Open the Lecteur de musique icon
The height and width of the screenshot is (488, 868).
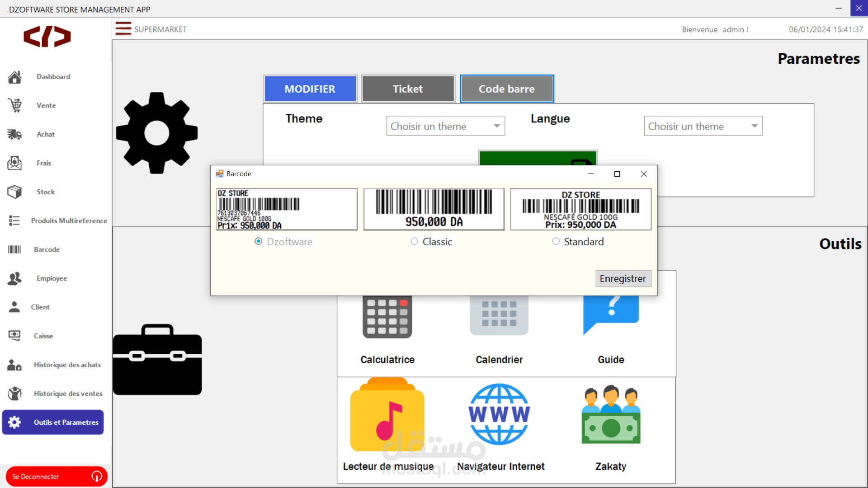point(387,415)
